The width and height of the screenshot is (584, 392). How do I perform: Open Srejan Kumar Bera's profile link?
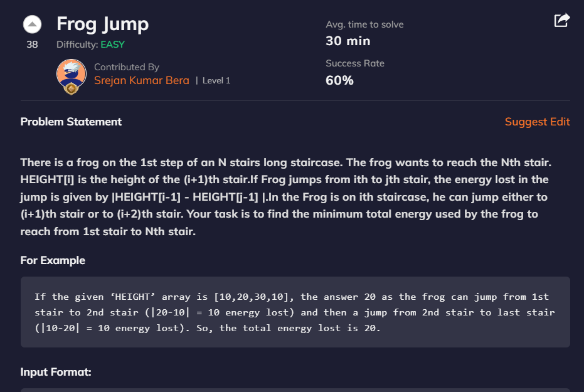pyautogui.click(x=142, y=80)
